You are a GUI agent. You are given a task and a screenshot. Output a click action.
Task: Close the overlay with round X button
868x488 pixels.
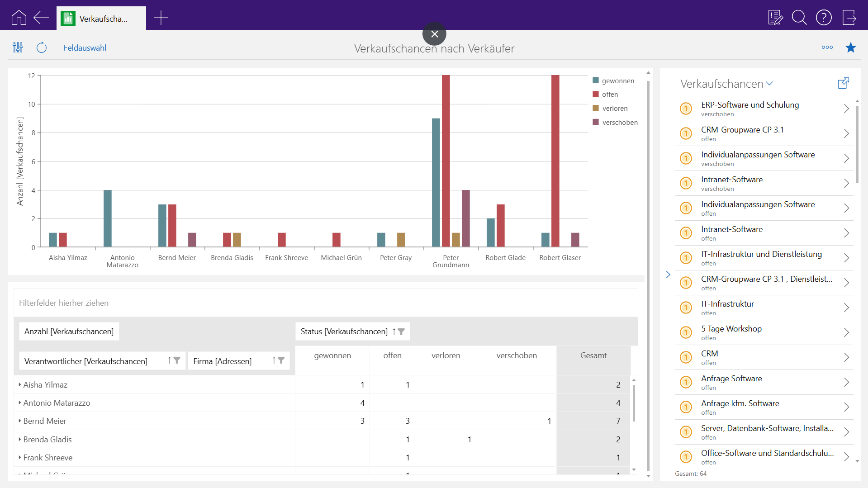click(x=434, y=34)
